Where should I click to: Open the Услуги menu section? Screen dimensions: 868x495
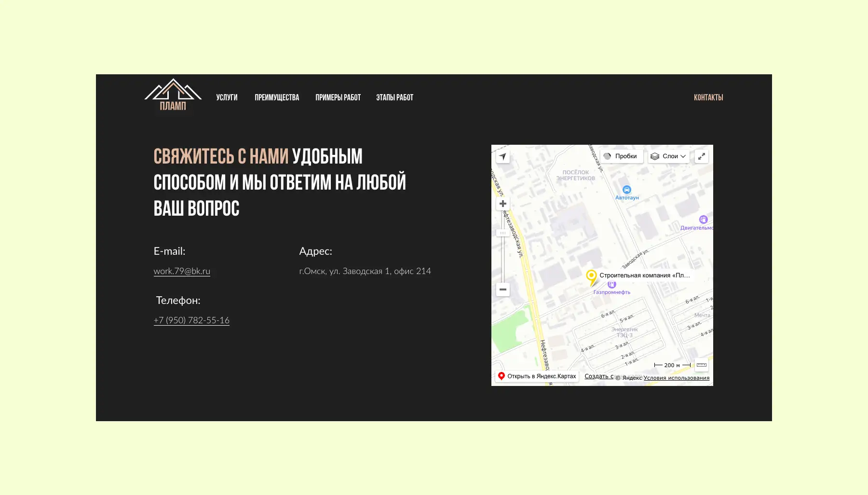coord(227,97)
